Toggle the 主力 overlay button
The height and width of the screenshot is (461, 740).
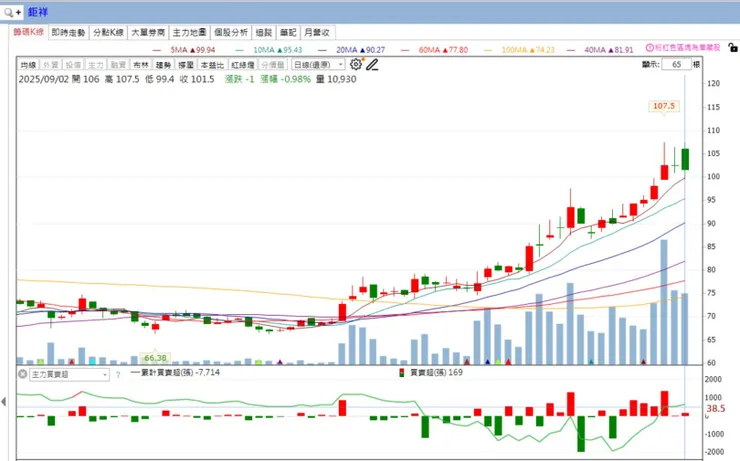(96, 65)
